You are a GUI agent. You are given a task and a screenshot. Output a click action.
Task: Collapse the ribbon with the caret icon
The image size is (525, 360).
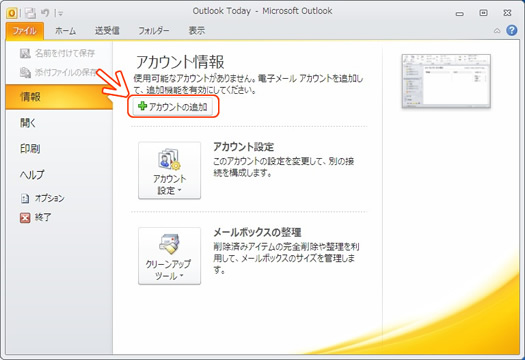pos(497,31)
